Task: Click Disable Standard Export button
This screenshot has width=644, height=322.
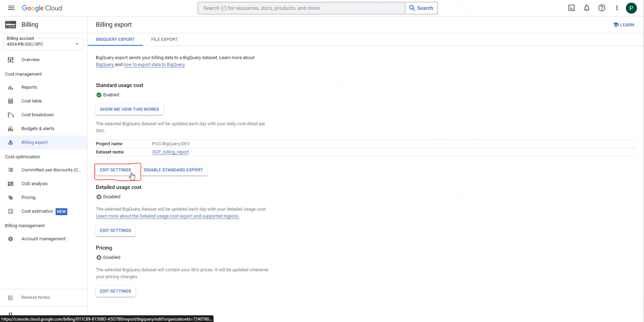Action: click(x=173, y=170)
